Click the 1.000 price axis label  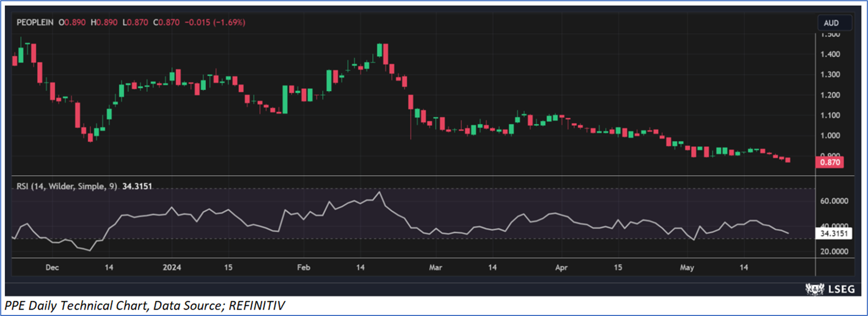click(x=830, y=136)
